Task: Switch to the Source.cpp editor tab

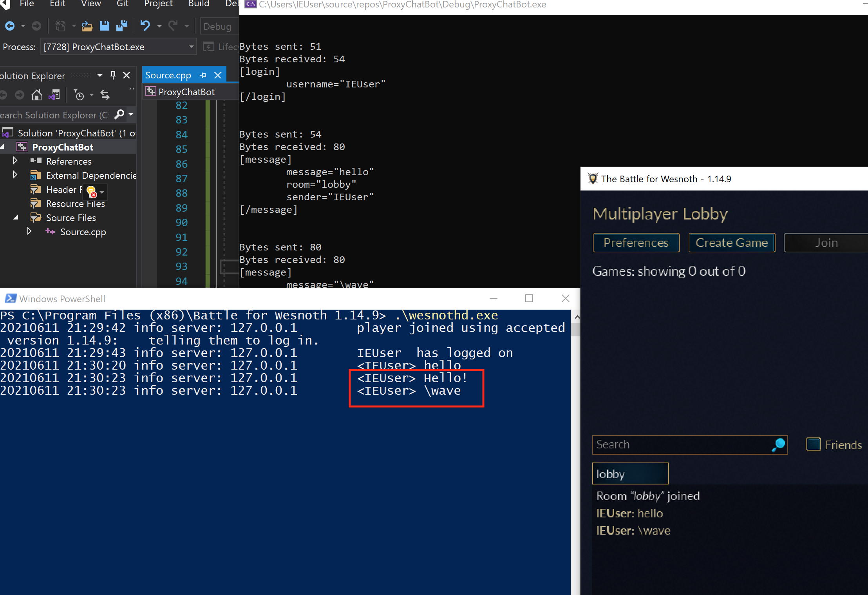Action: 168,75
